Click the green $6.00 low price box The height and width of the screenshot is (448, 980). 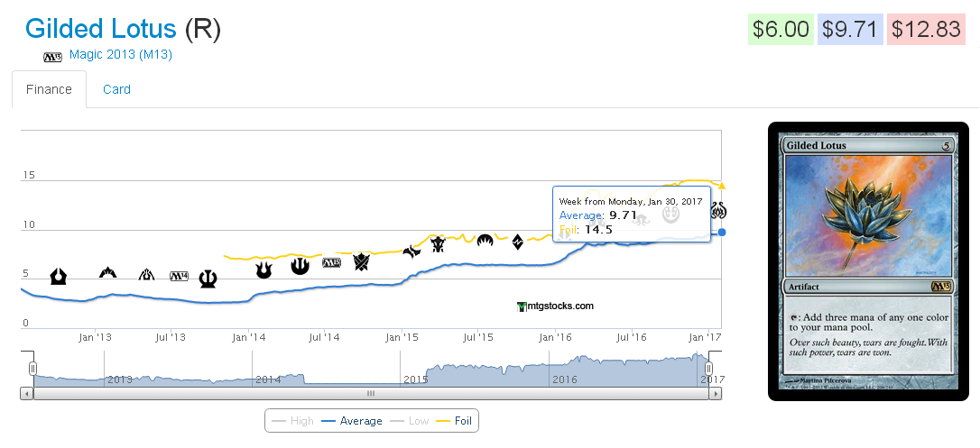pos(781,30)
